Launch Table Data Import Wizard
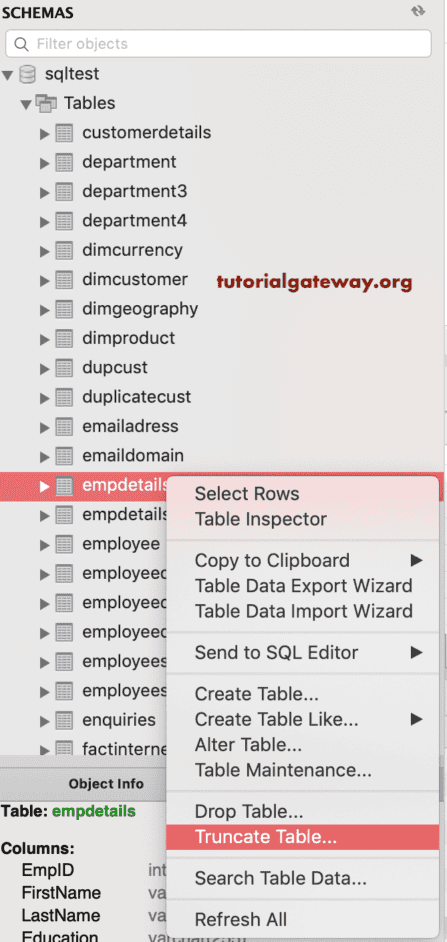 (303, 611)
